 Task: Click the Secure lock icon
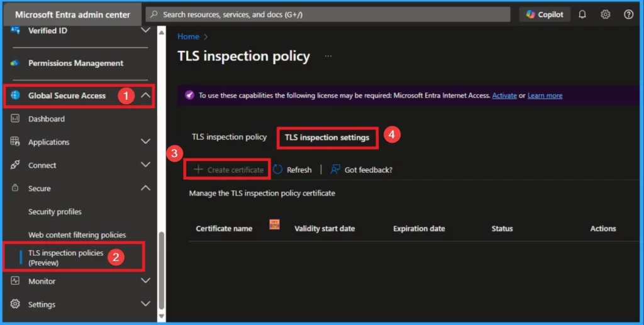[x=15, y=188]
